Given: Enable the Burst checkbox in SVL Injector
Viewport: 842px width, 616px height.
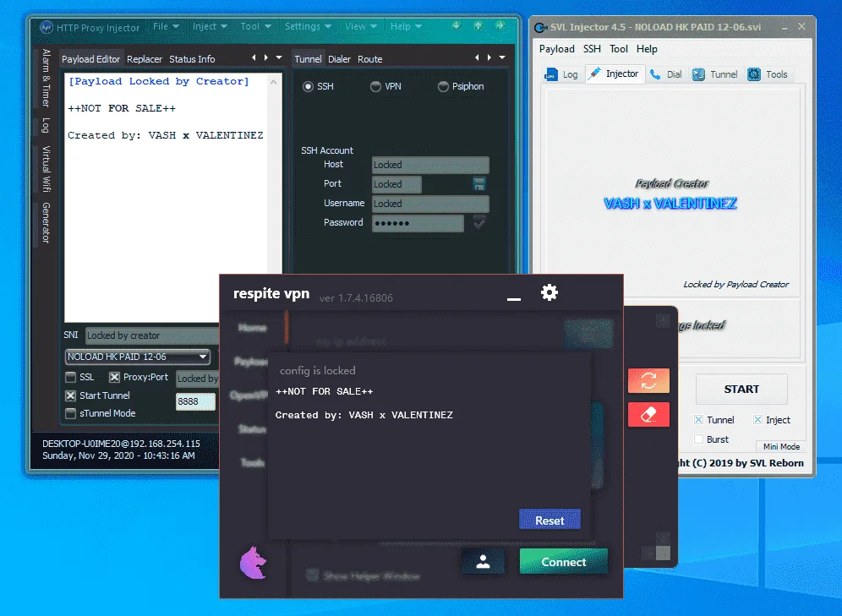Looking at the screenshot, I should click(698, 439).
